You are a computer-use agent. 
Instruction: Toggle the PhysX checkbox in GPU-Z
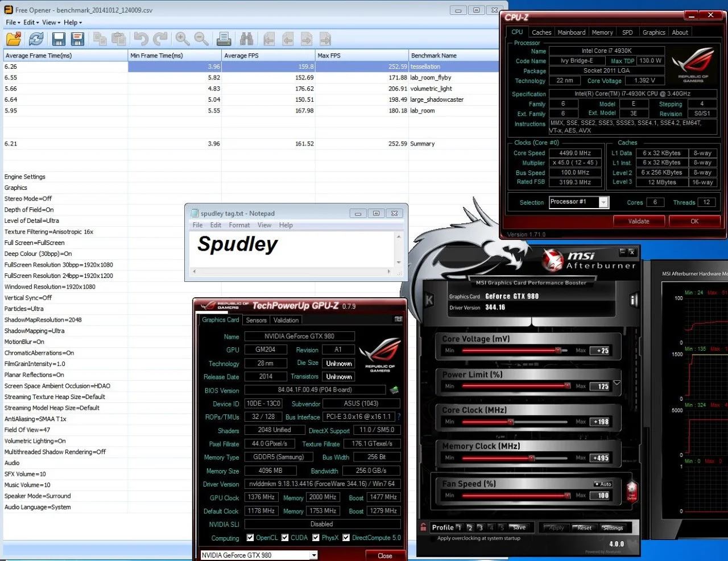[x=316, y=538]
